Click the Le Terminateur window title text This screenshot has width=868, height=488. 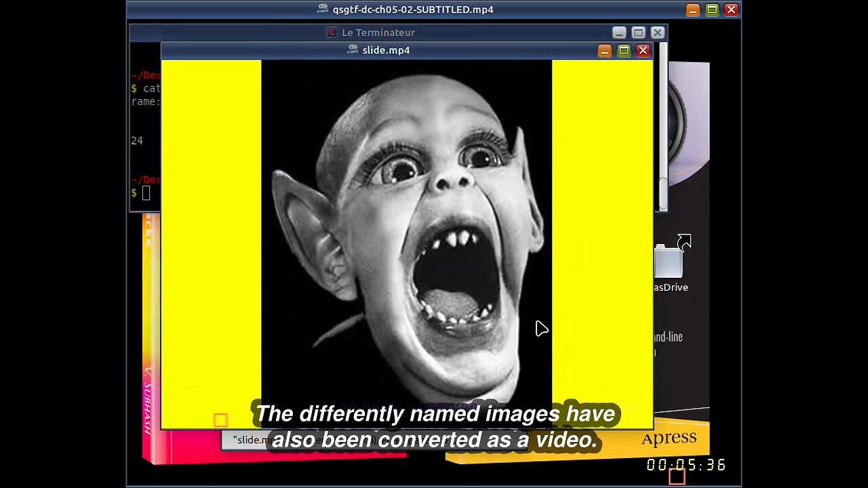click(378, 33)
